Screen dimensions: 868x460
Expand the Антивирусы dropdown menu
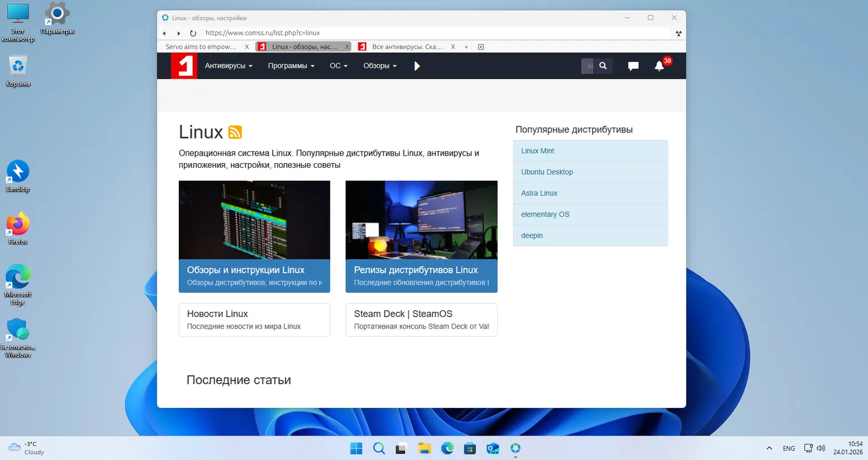coord(229,66)
